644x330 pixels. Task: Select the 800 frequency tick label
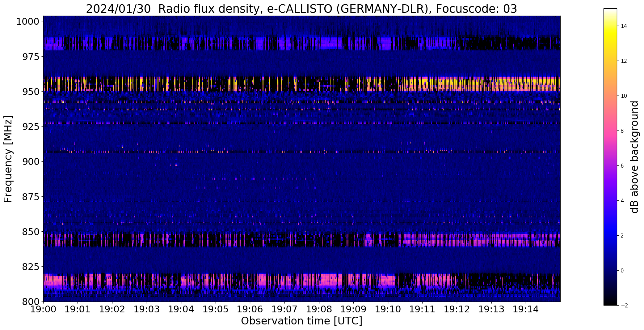31,301
